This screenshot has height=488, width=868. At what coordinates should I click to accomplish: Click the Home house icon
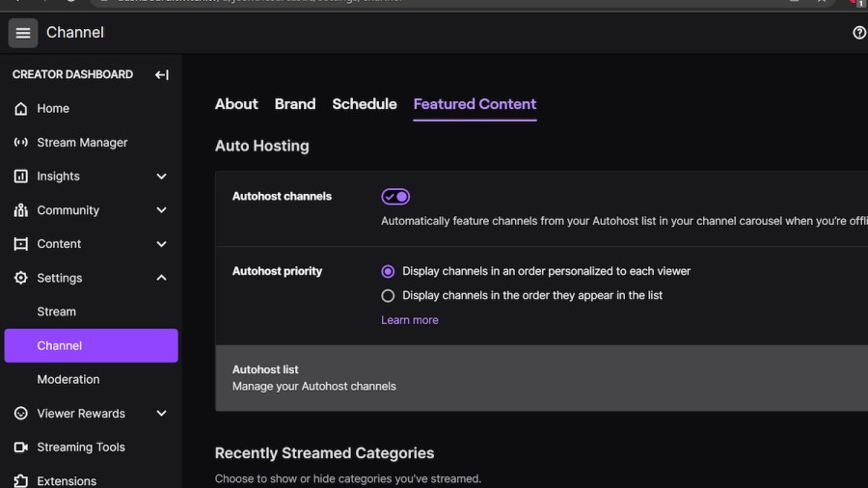pyautogui.click(x=20, y=108)
